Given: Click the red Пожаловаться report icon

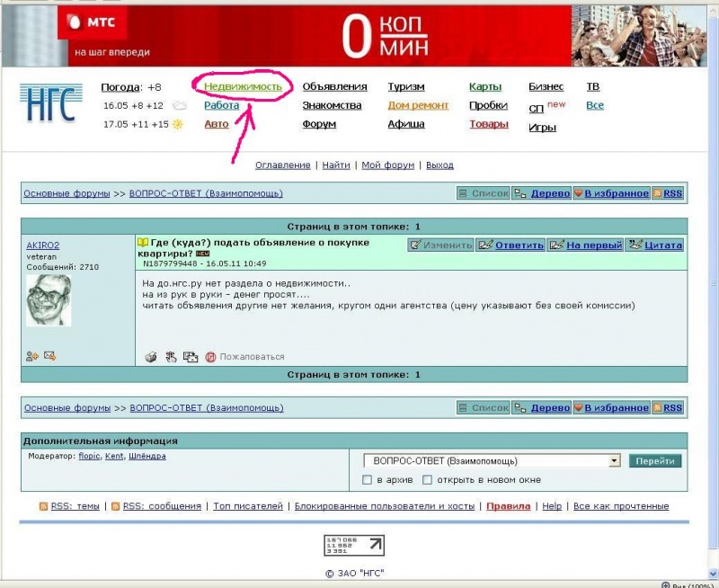Looking at the screenshot, I should [211, 357].
